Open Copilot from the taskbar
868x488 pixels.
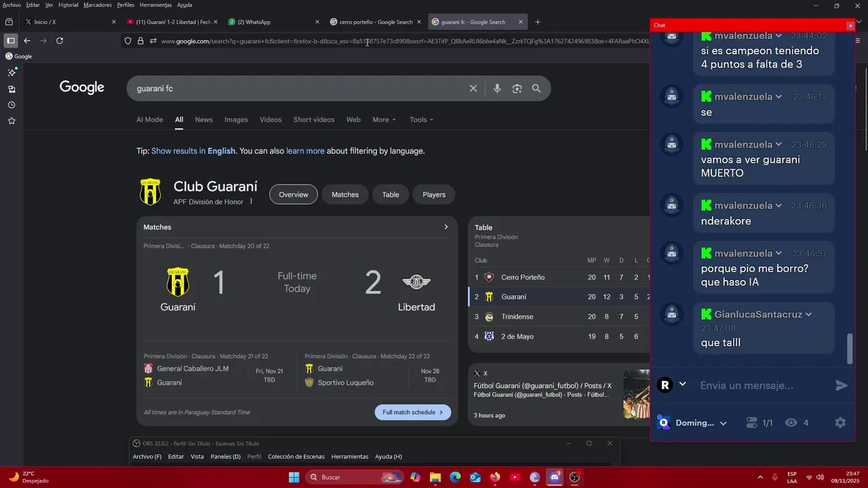click(x=415, y=477)
